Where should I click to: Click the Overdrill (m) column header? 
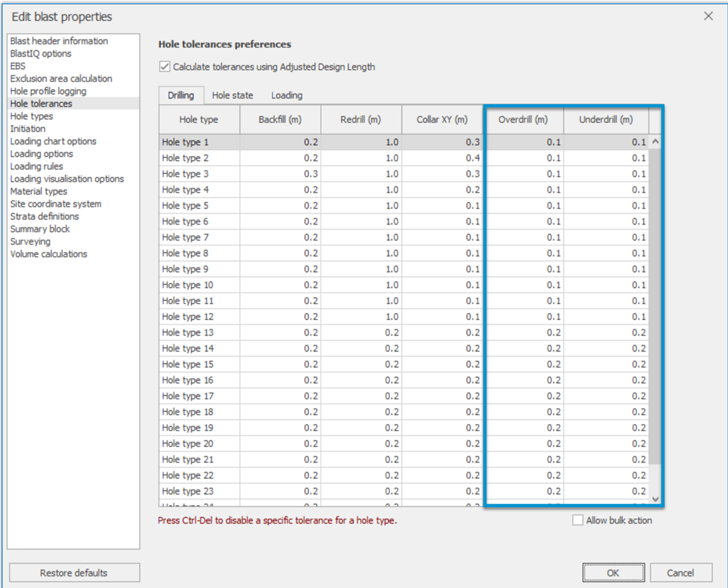pos(523,120)
